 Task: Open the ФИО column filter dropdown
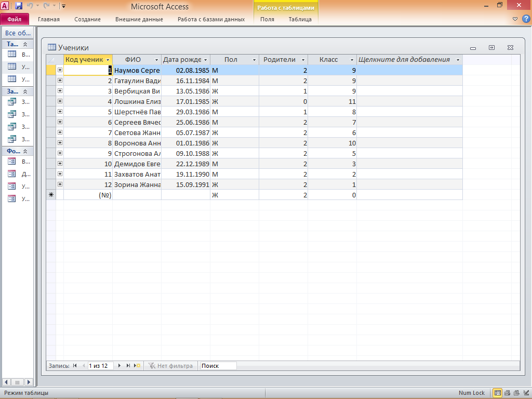click(156, 60)
